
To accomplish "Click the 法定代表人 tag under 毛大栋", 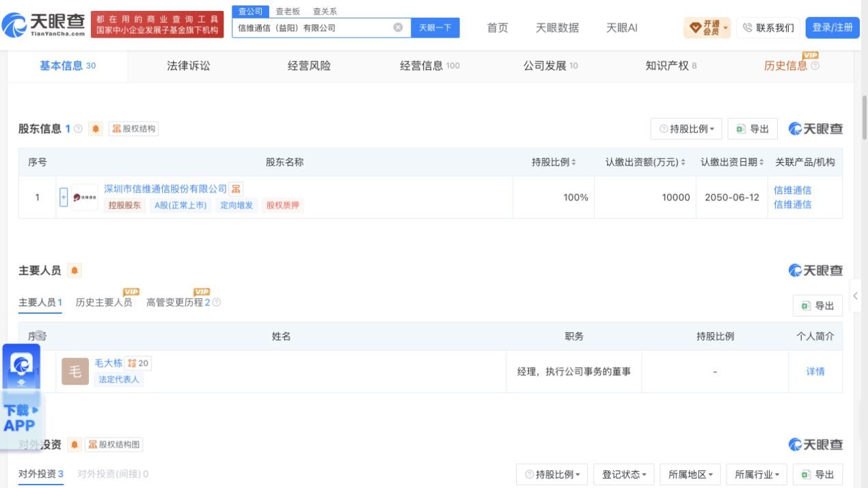I will (x=119, y=379).
